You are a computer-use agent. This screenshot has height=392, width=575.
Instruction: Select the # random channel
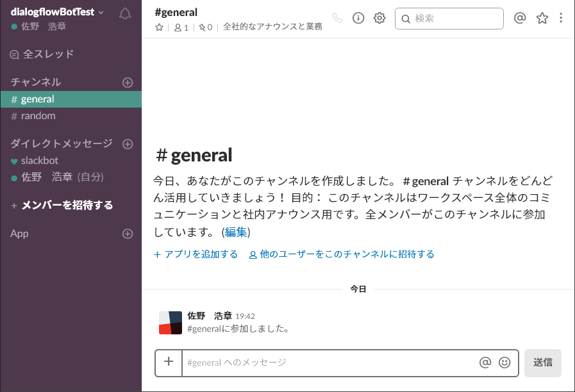pyautogui.click(x=71, y=116)
